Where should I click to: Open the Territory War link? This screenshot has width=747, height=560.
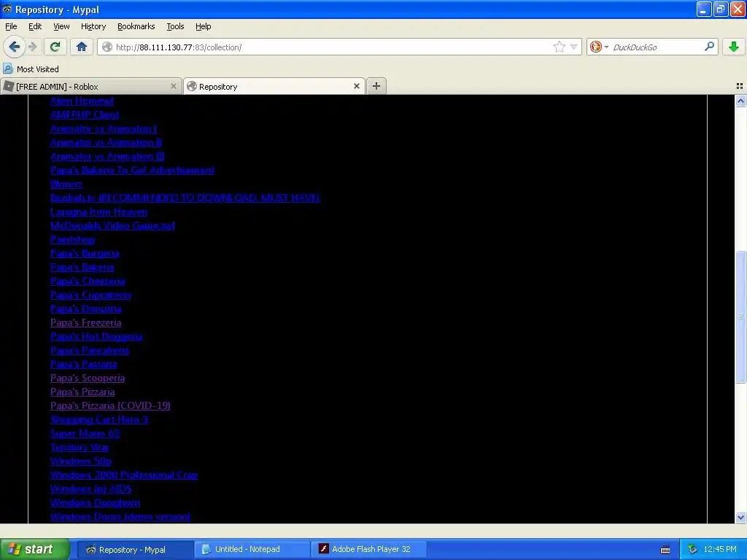[79, 447]
